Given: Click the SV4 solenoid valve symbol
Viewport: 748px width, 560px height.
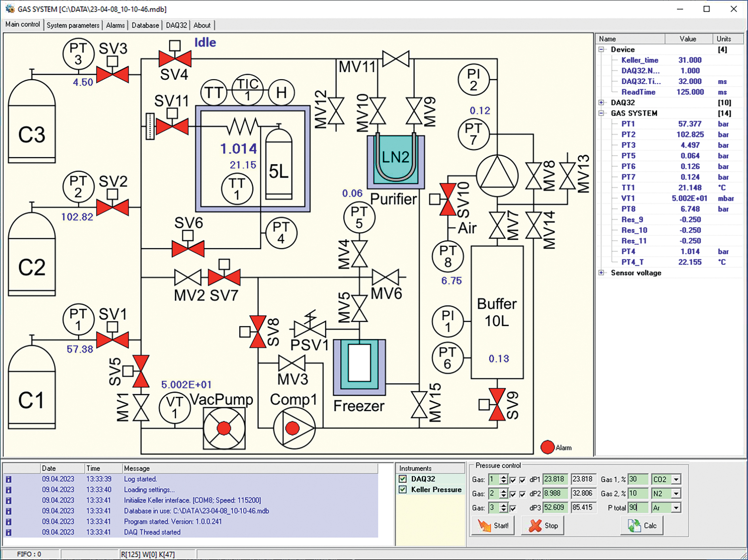Looking at the screenshot, I should pos(175,59).
